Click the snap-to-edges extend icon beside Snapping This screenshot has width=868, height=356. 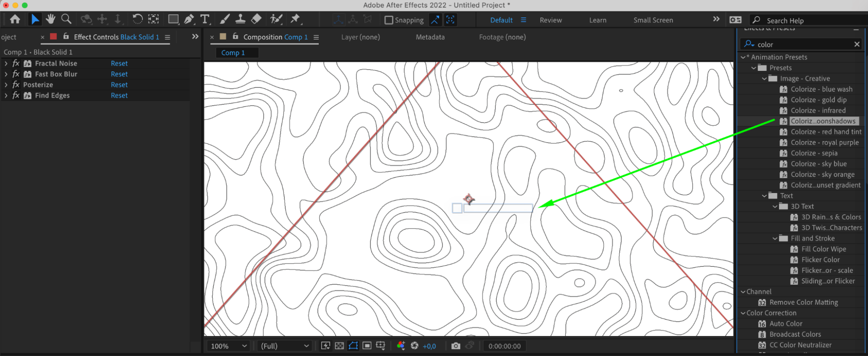pyautogui.click(x=435, y=20)
